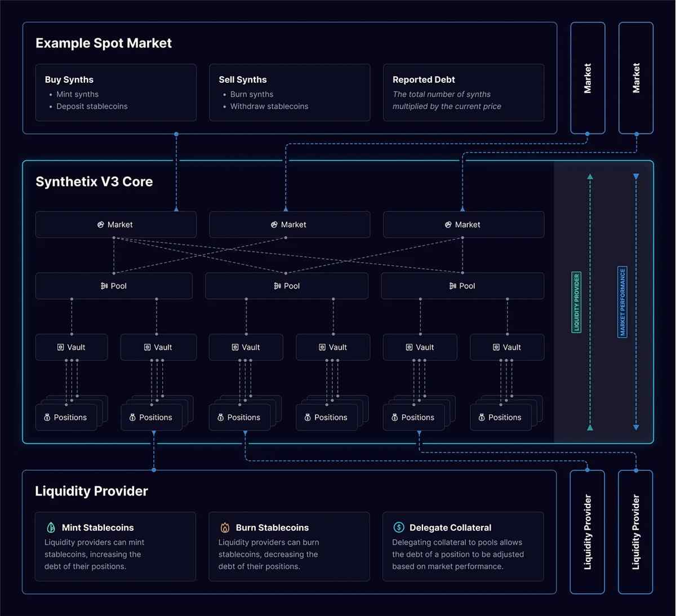Click the Pool icon in the leftmost Pool box
This screenshot has height=616, width=676.
tap(104, 286)
